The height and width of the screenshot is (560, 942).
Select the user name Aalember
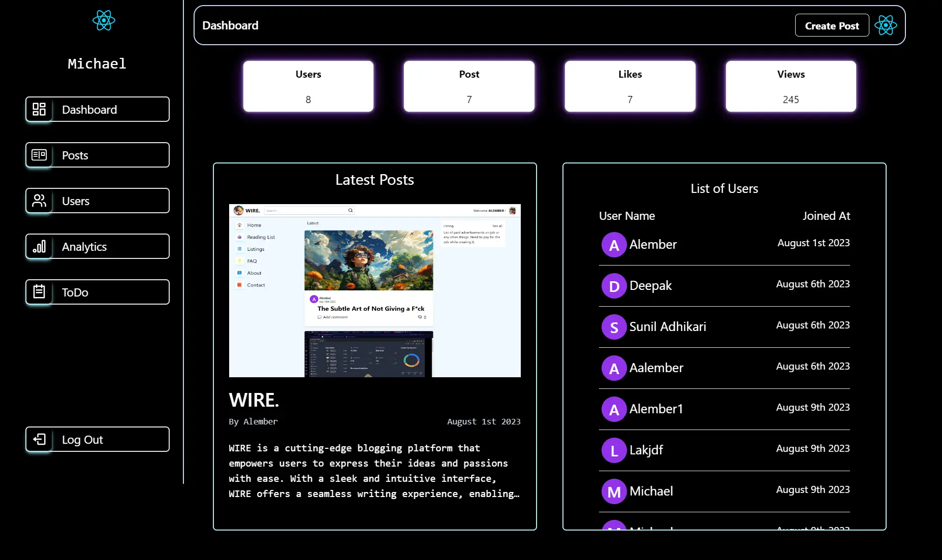(656, 368)
